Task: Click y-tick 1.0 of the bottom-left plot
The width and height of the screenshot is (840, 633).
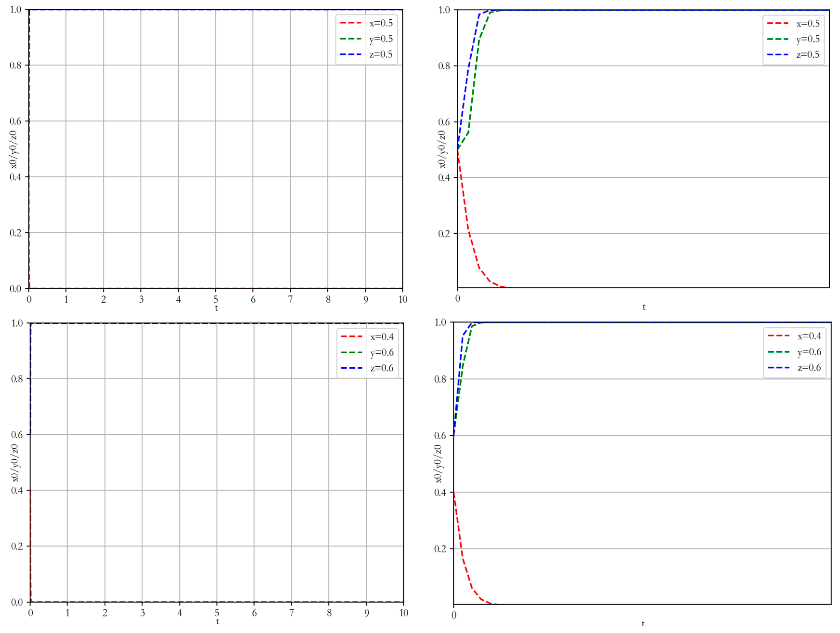Action: pos(17,323)
